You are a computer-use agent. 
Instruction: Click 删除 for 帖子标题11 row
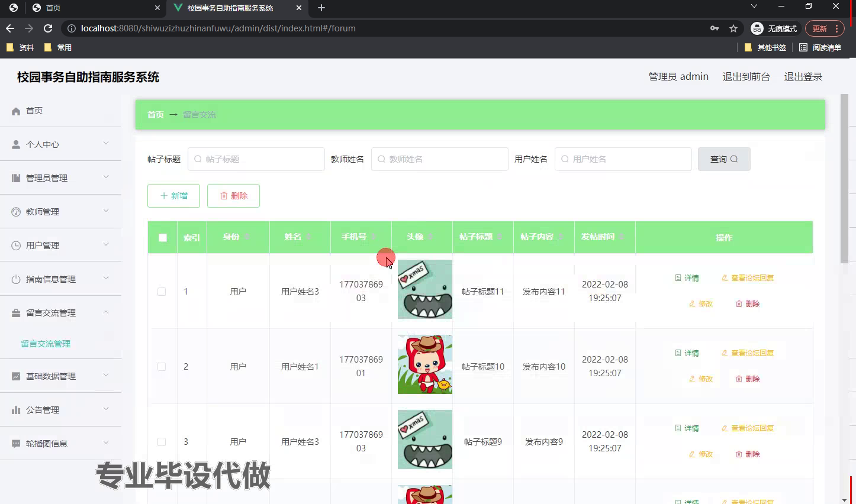click(748, 304)
